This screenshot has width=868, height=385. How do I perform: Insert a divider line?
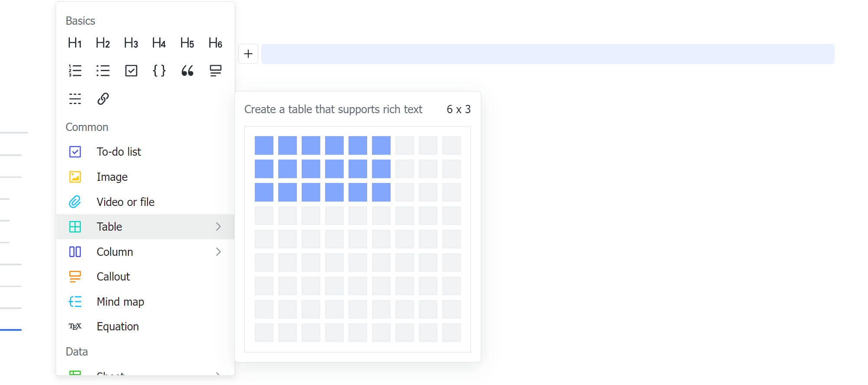coord(75,99)
